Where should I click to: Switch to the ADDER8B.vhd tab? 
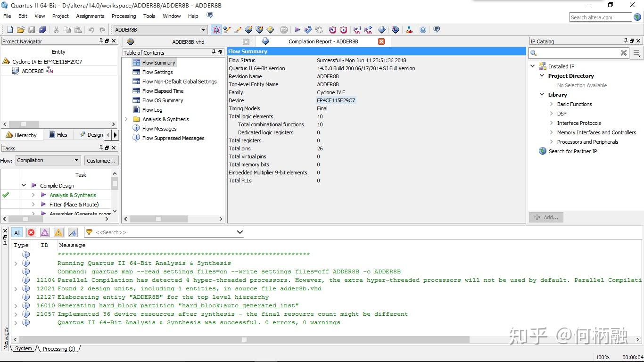tap(188, 41)
